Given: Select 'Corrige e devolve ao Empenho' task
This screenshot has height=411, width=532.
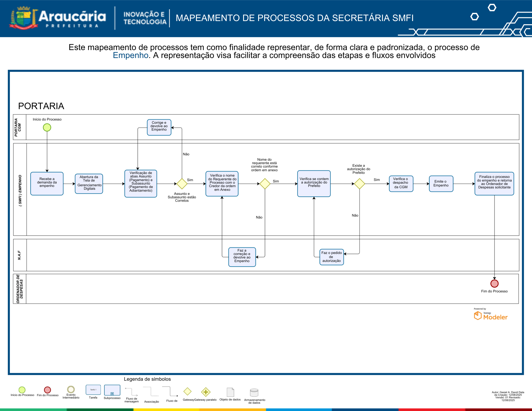Looking at the screenshot, I should (x=159, y=127).
